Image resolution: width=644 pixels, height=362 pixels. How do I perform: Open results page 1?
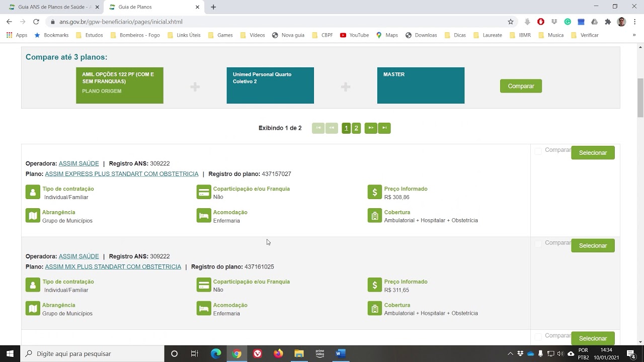[x=346, y=128]
